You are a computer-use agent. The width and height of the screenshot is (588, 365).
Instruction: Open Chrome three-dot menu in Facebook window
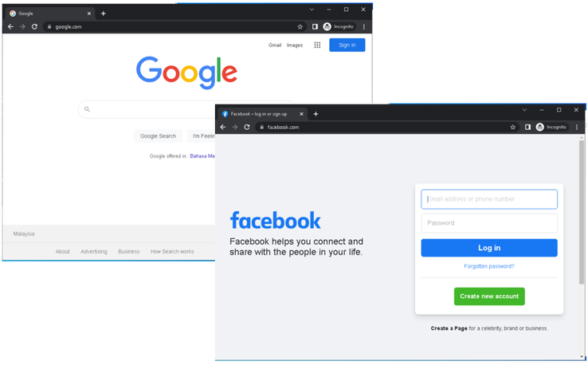[577, 128]
